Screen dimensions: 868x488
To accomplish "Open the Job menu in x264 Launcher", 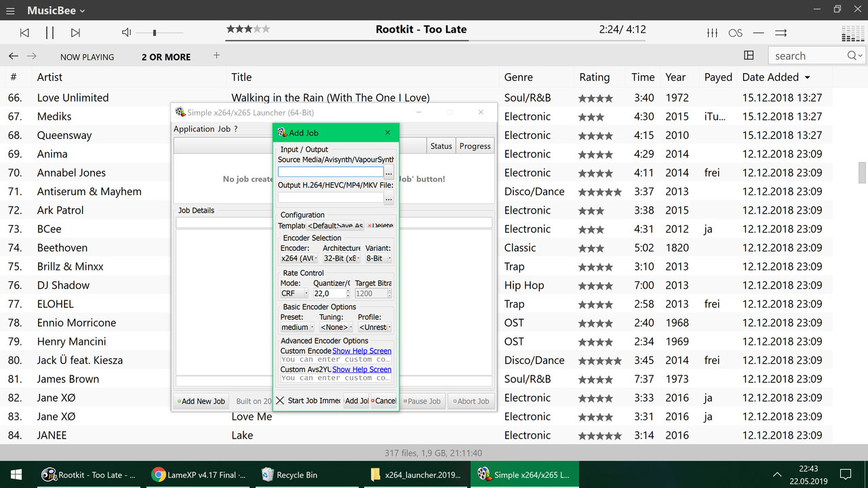I will coord(224,129).
